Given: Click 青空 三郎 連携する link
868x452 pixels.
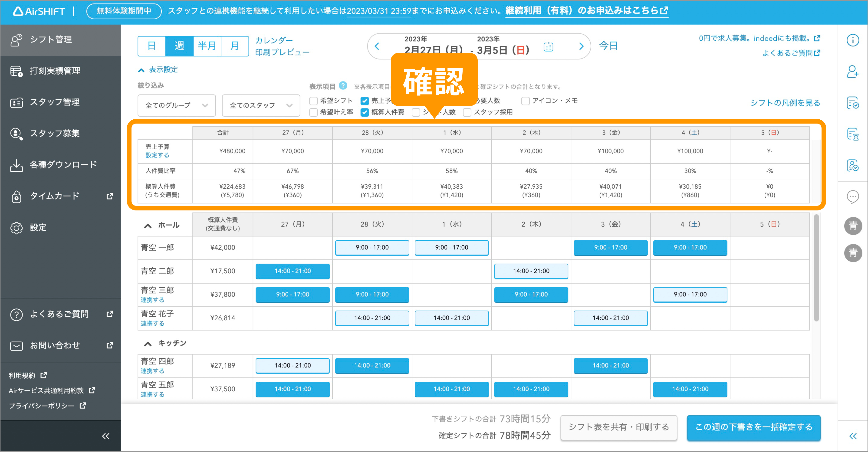Looking at the screenshot, I should [152, 300].
